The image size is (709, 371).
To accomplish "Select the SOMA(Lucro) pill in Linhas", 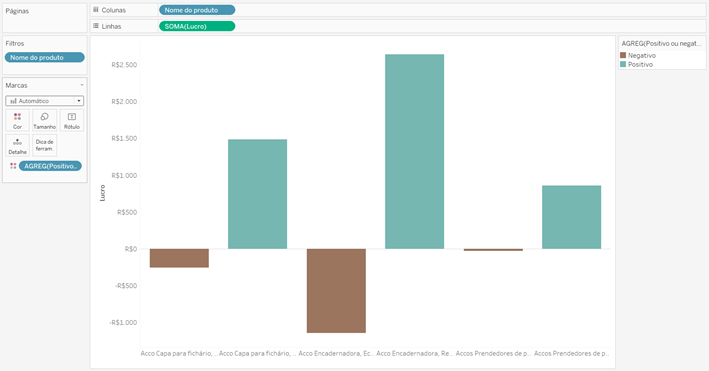I will [197, 26].
